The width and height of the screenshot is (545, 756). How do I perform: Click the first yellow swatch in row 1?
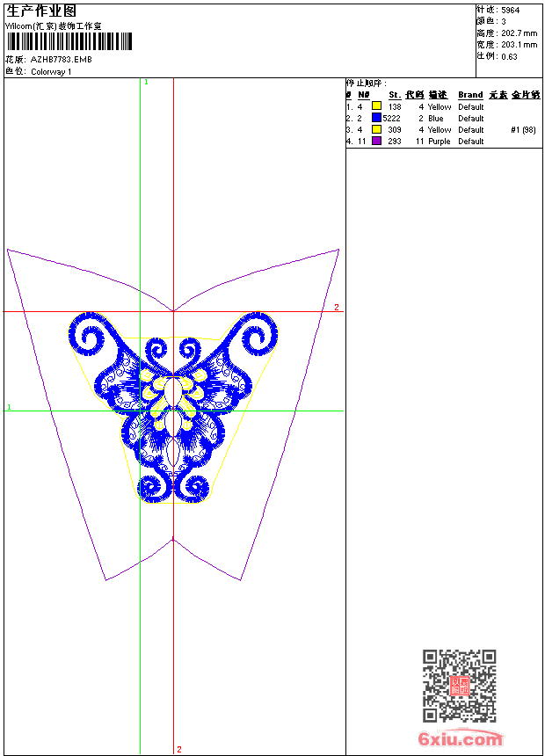tap(377, 106)
